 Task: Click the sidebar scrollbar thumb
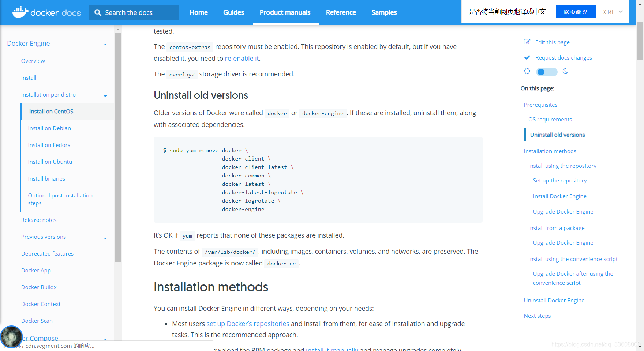pyautogui.click(x=118, y=148)
